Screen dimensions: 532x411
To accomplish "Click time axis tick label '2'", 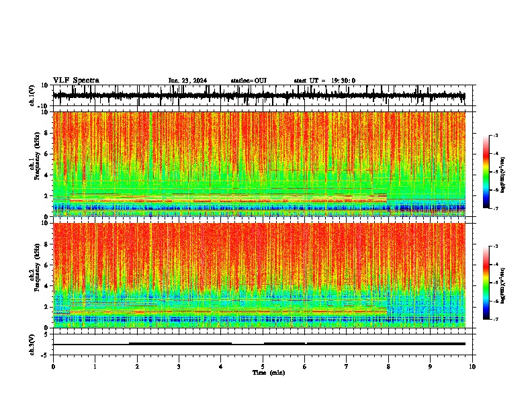I will [x=137, y=367].
